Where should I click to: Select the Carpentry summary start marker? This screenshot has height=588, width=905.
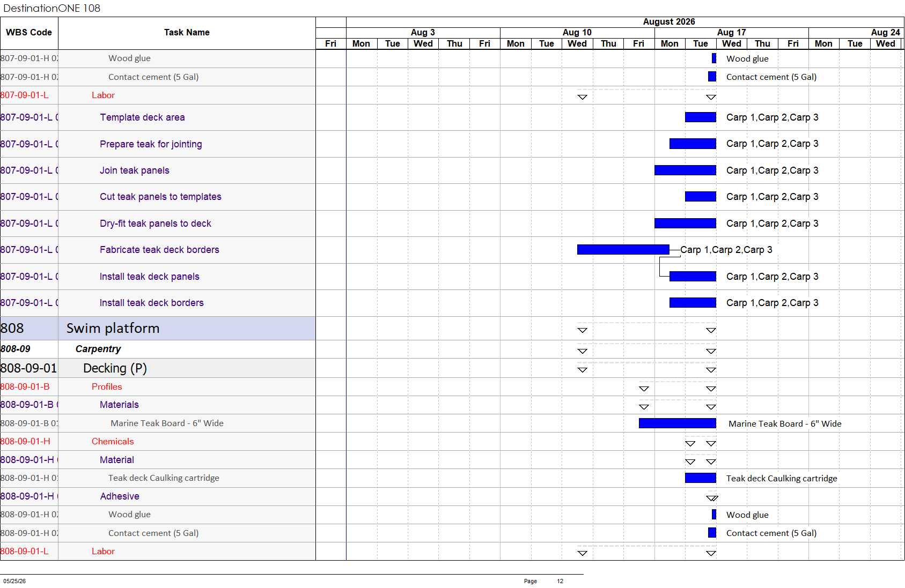point(582,351)
